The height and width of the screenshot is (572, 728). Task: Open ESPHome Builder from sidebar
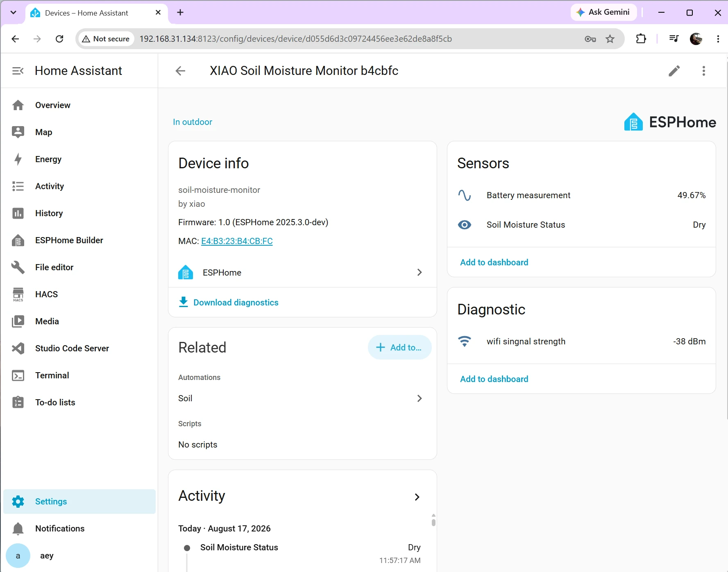click(79, 240)
